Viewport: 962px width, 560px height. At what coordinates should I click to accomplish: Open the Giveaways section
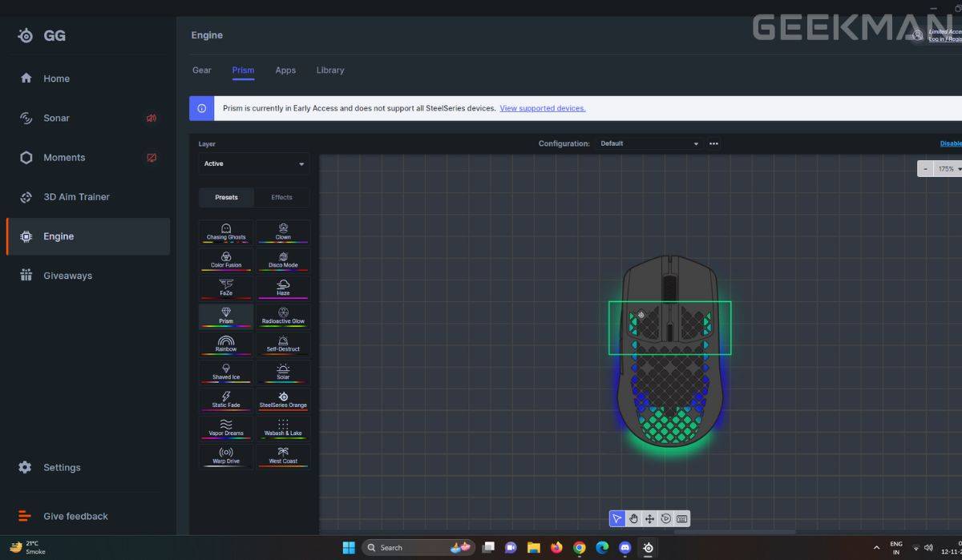coord(88,276)
